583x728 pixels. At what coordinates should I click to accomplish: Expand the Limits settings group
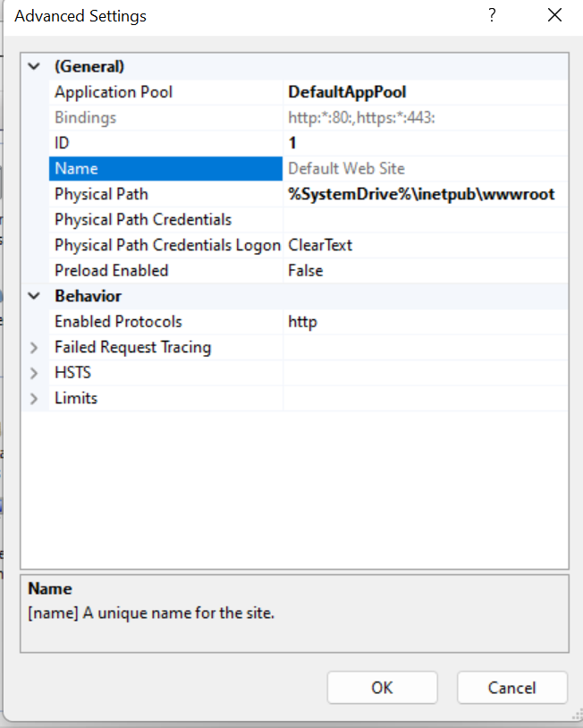point(34,399)
